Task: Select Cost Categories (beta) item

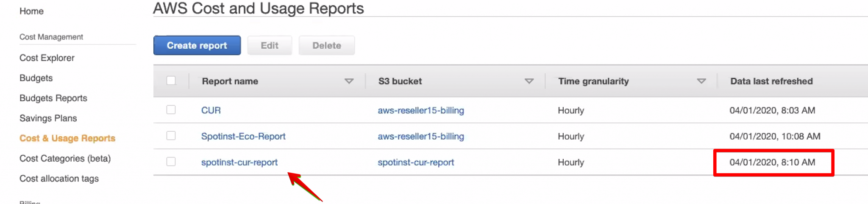Action: 65,158
